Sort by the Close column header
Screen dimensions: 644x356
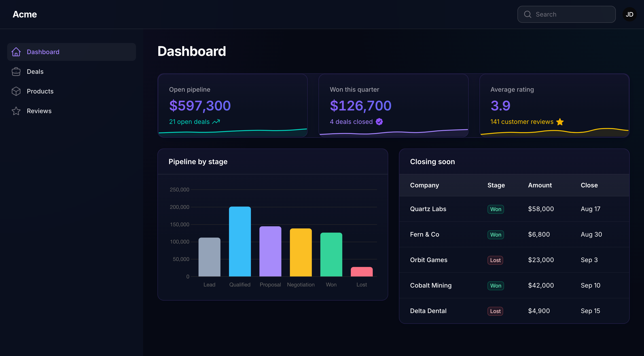[589, 185]
